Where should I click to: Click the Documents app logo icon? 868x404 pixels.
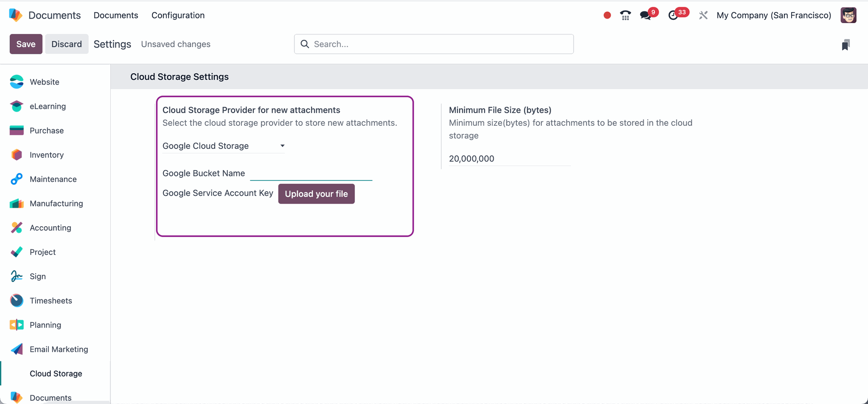tap(16, 15)
